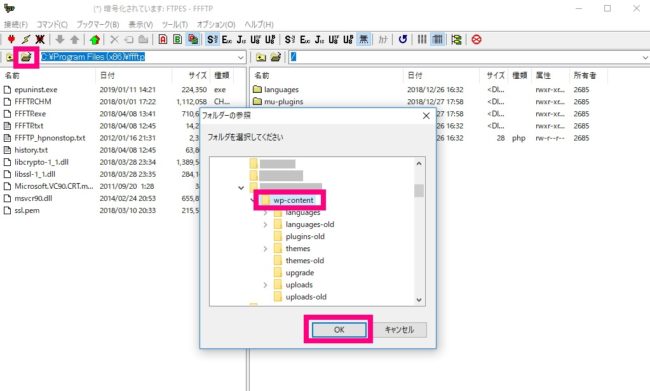
Task: Switch to list view icon
Action: pos(422,39)
